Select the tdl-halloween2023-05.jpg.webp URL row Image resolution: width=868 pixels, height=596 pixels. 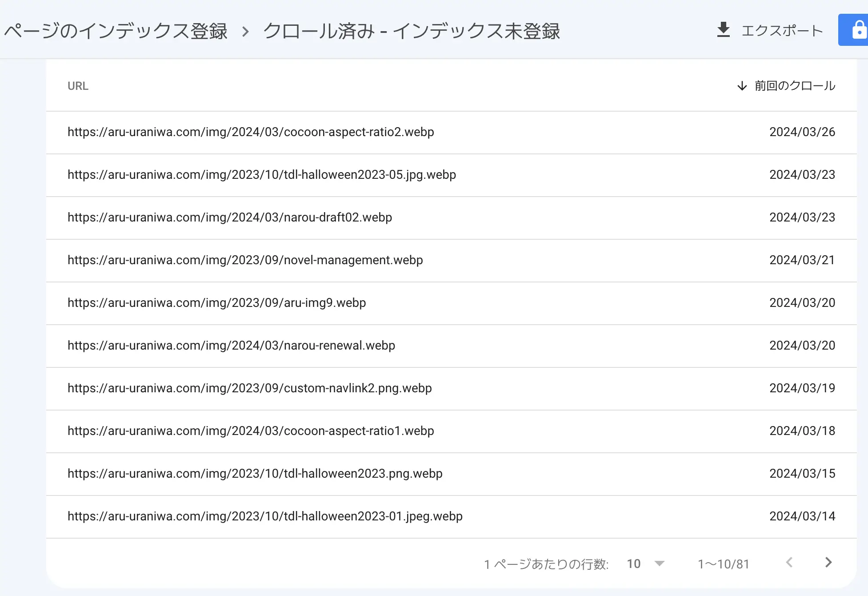pyautogui.click(x=451, y=175)
